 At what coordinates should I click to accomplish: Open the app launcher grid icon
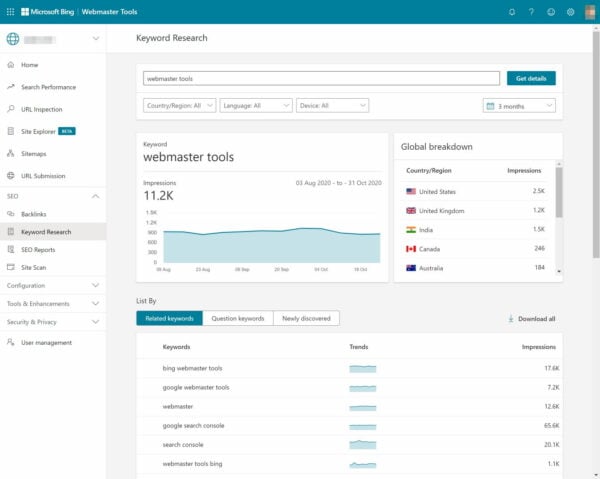[9, 12]
